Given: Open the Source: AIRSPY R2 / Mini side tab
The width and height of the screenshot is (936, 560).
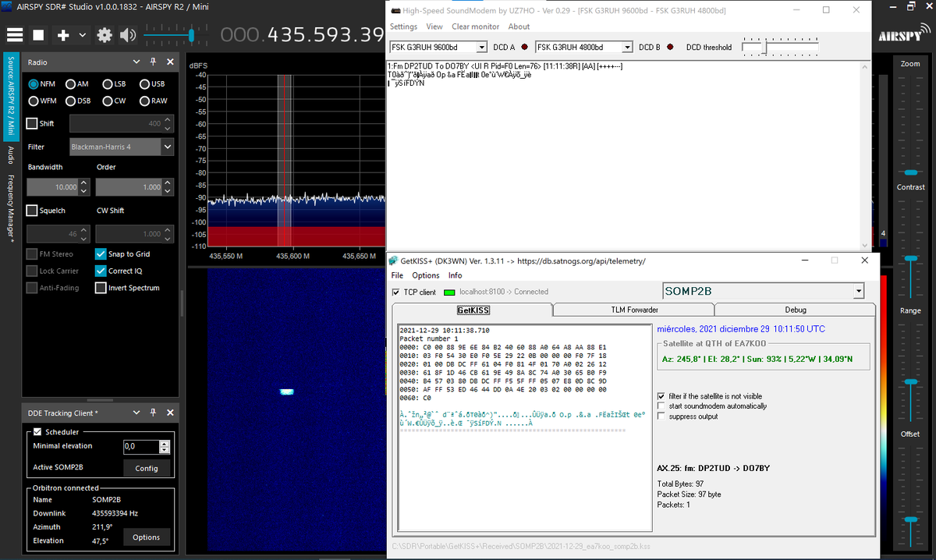Looking at the screenshot, I should coord(11,97).
